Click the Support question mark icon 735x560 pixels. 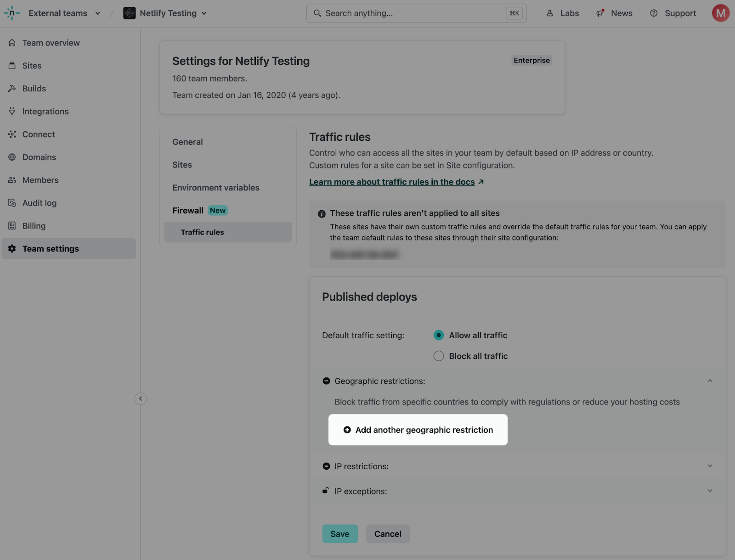[654, 13]
